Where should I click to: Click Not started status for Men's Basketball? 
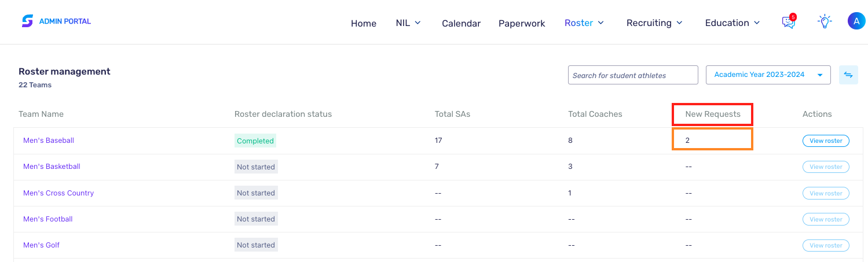click(x=256, y=167)
